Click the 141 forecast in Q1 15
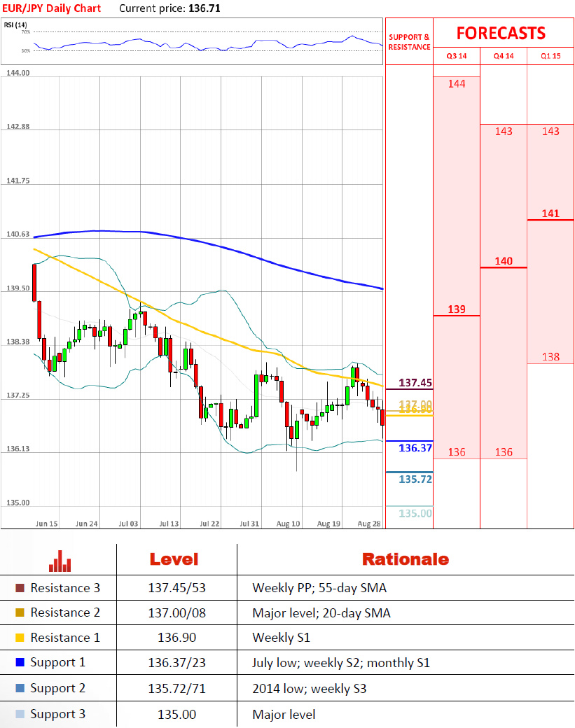575x728 pixels. coord(550,213)
